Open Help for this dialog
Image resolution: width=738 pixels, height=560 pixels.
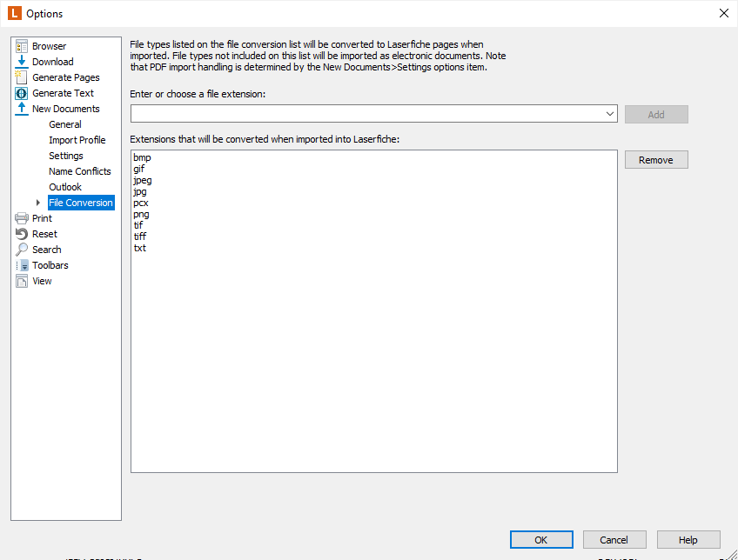point(688,540)
